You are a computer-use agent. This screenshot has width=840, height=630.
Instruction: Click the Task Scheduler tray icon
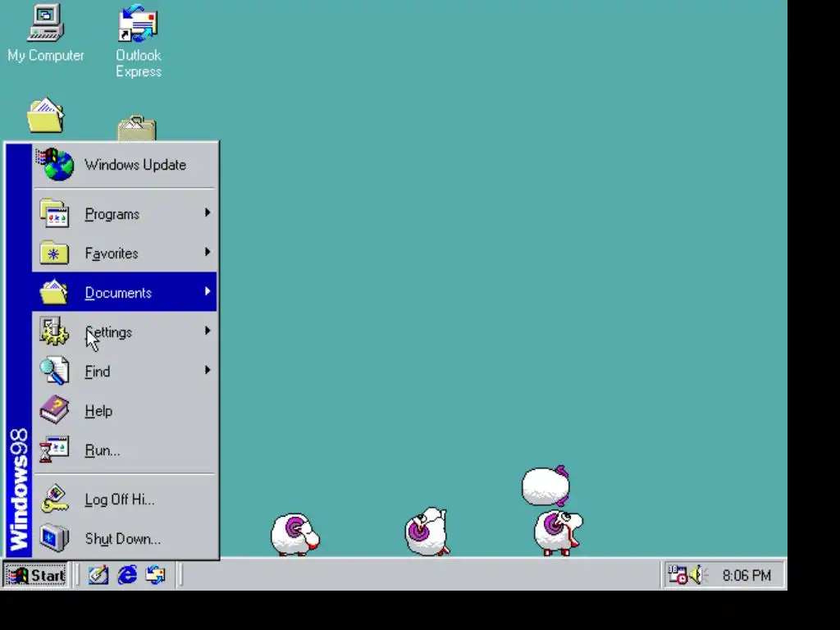point(678,575)
